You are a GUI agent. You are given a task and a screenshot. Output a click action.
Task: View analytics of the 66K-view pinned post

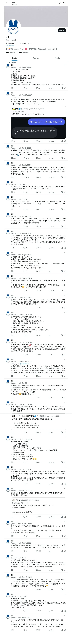51,88
